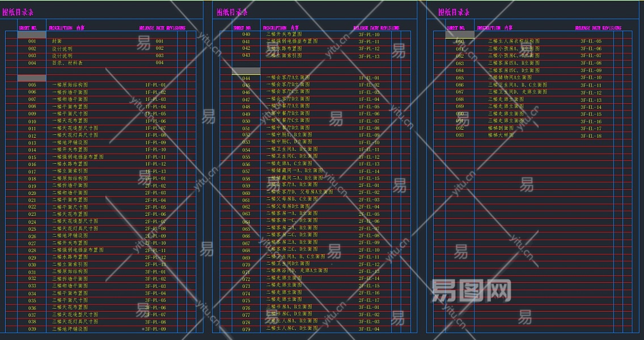Select the 三楼书房A、B立面图 description

click(x=289, y=307)
